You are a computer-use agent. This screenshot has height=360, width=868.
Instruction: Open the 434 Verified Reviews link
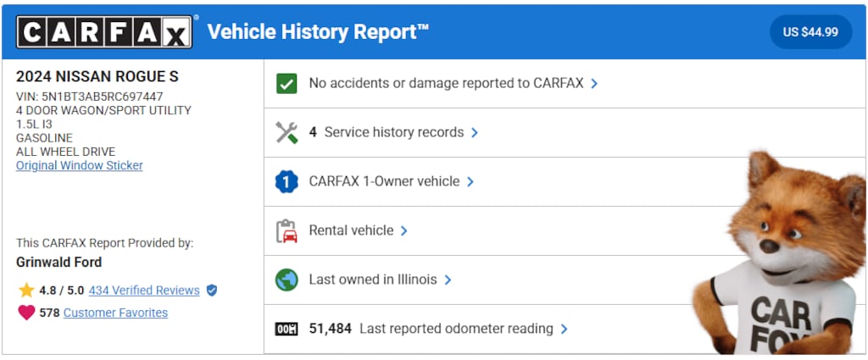(x=144, y=291)
